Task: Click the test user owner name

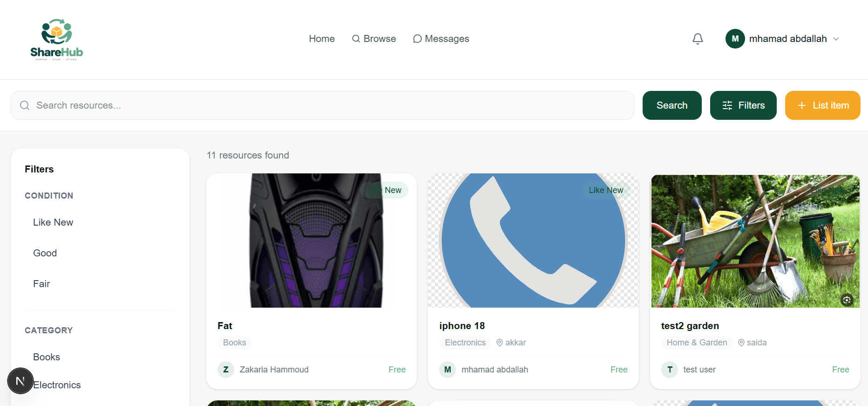Action: point(699,370)
